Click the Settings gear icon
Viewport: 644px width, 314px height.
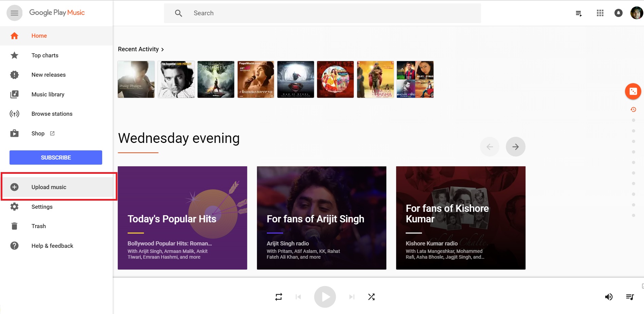coord(14,206)
